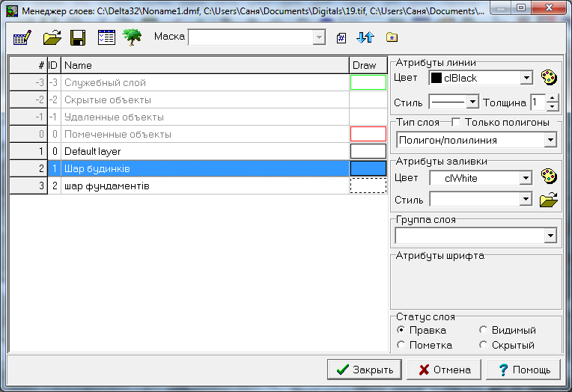Open layers file with folder icon in toolbar
The image size is (572, 392).
tap(52, 37)
